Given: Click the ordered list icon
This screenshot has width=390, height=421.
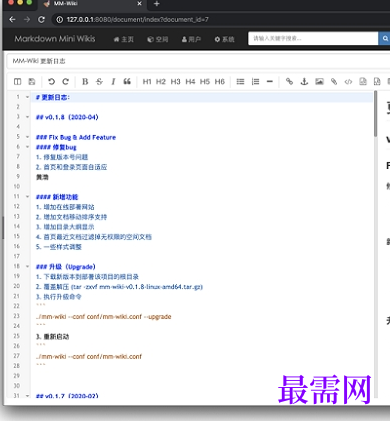Looking at the screenshot, I should point(255,82).
